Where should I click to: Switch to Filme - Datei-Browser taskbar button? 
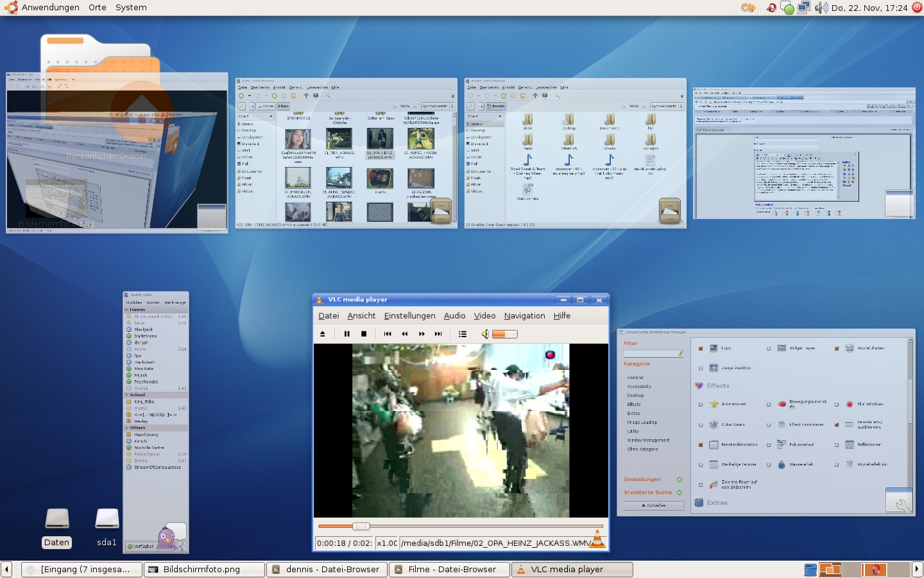pos(450,570)
